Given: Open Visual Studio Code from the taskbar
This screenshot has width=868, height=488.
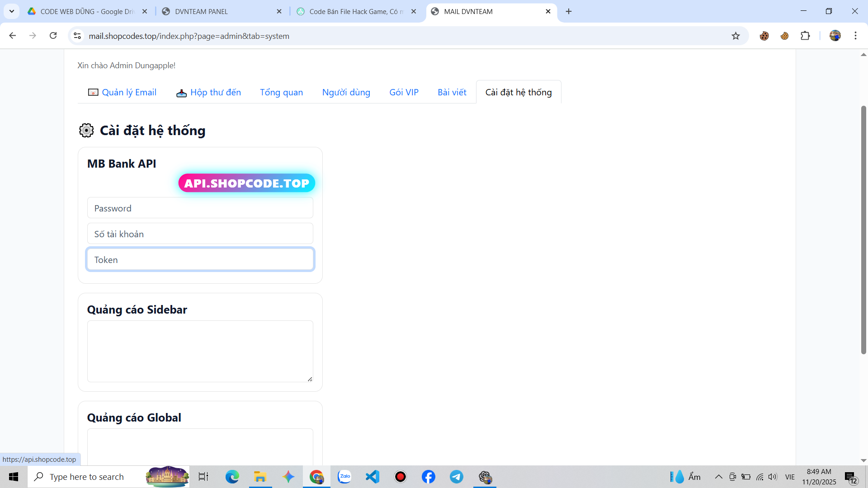Looking at the screenshot, I should 373,477.
